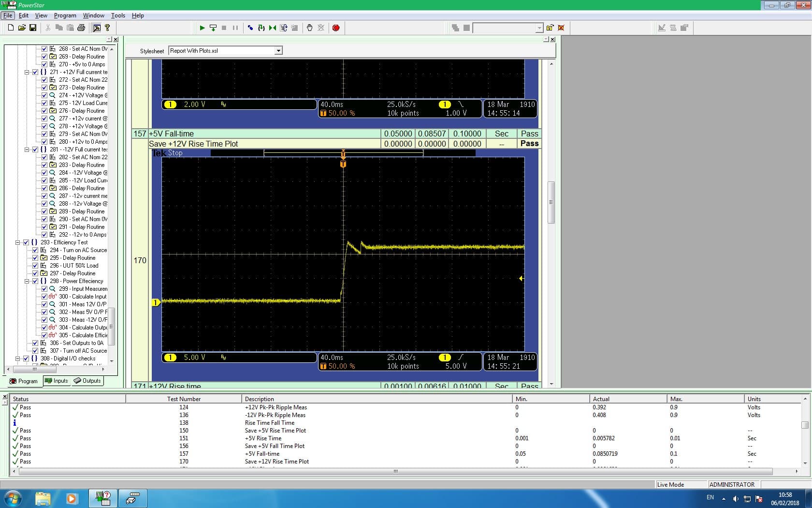812x508 pixels.
Task: Select result row +5V Rise Time
Action: 406,438
